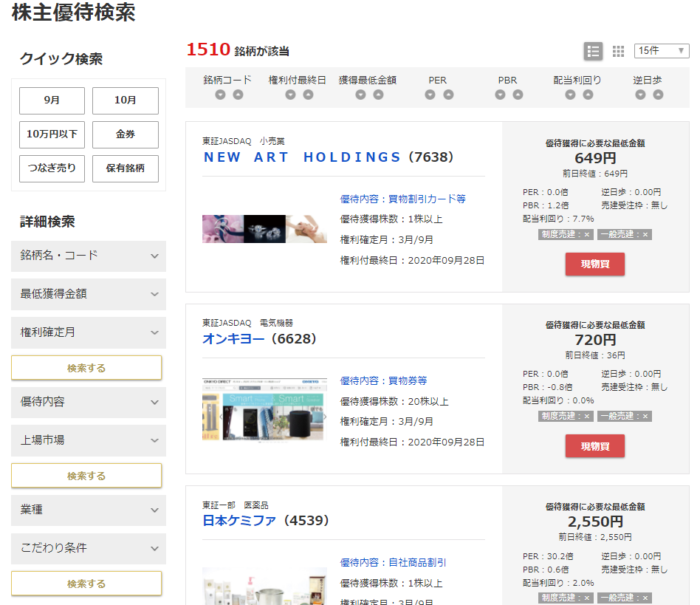Expand the 優待内容 filter

tap(89, 403)
